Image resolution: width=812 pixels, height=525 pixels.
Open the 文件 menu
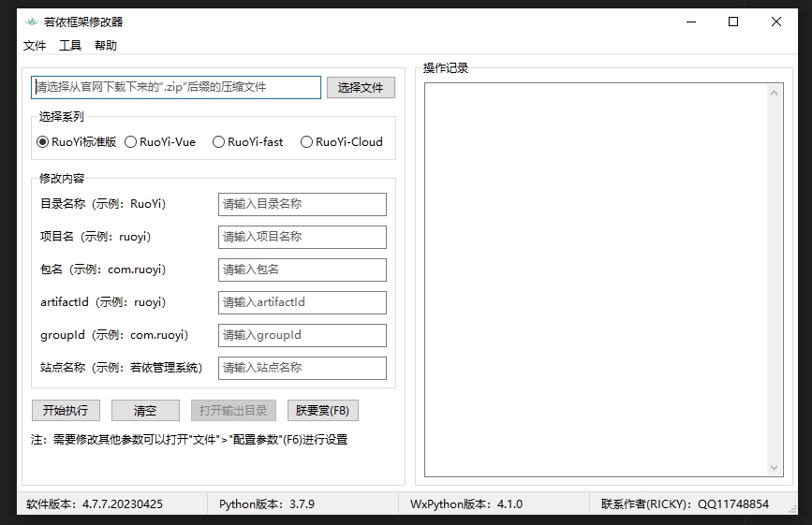[x=35, y=46]
